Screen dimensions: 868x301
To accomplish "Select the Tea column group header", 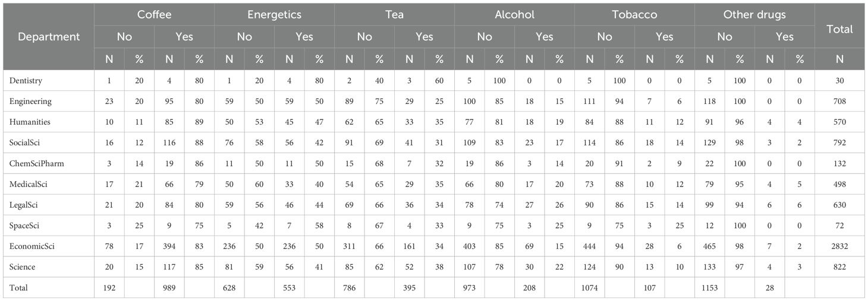I will [394, 14].
